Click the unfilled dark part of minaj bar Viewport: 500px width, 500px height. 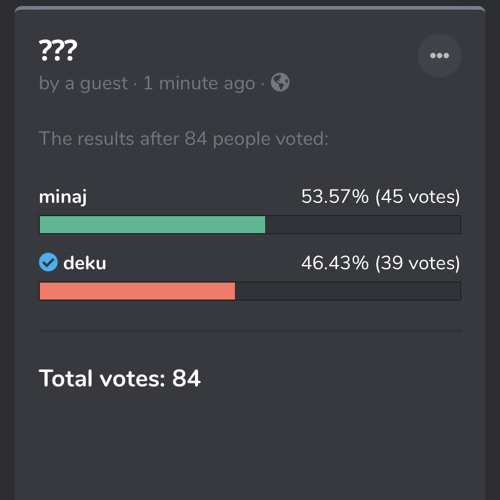pyautogui.click(x=363, y=224)
